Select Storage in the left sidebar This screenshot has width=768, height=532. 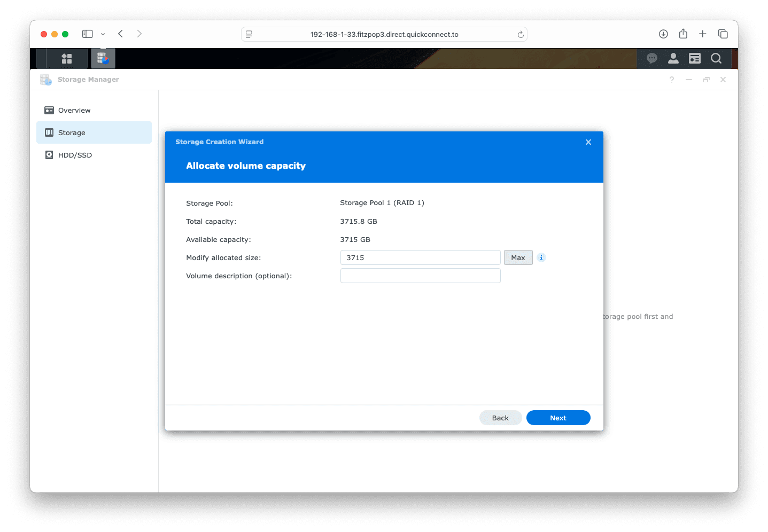point(72,133)
